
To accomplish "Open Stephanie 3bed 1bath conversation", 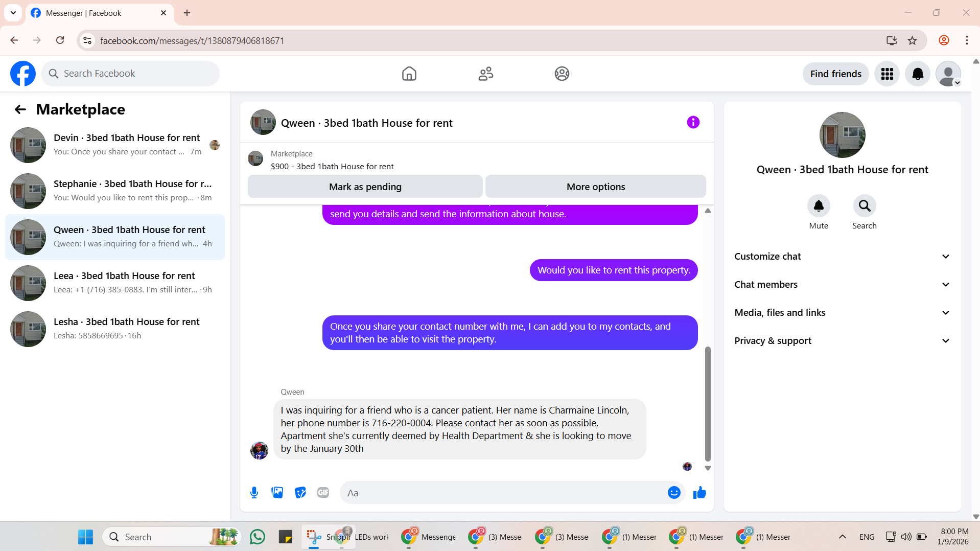I will (115, 191).
